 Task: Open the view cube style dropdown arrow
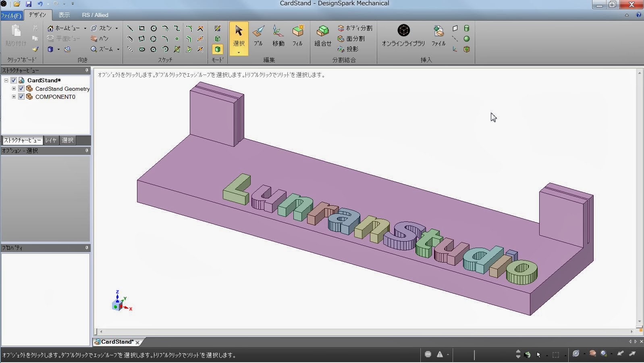pyautogui.click(x=58, y=49)
